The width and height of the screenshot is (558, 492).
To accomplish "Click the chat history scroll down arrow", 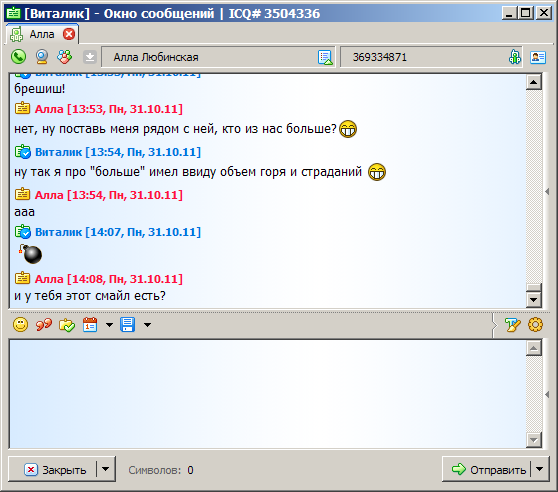I will (533, 300).
